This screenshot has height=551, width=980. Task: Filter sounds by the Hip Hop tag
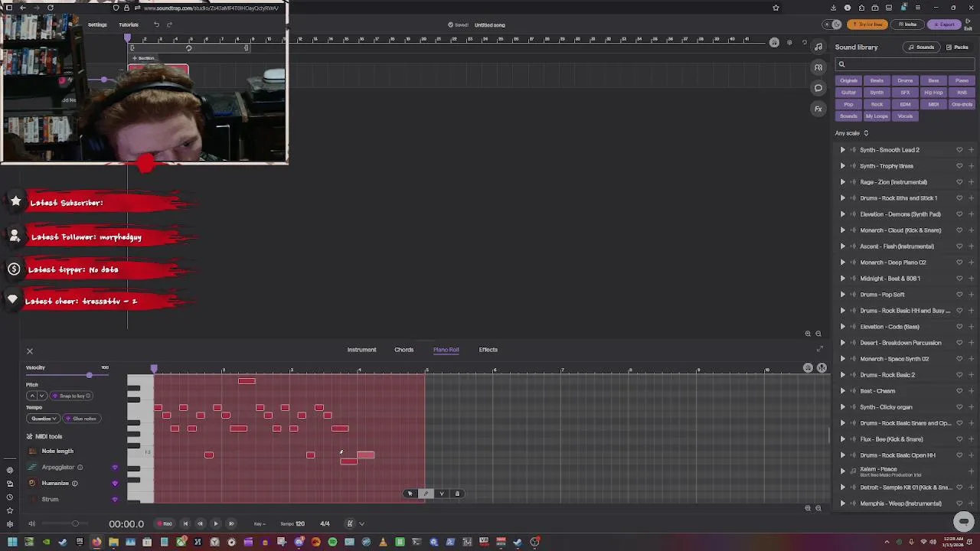(x=933, y=93)
